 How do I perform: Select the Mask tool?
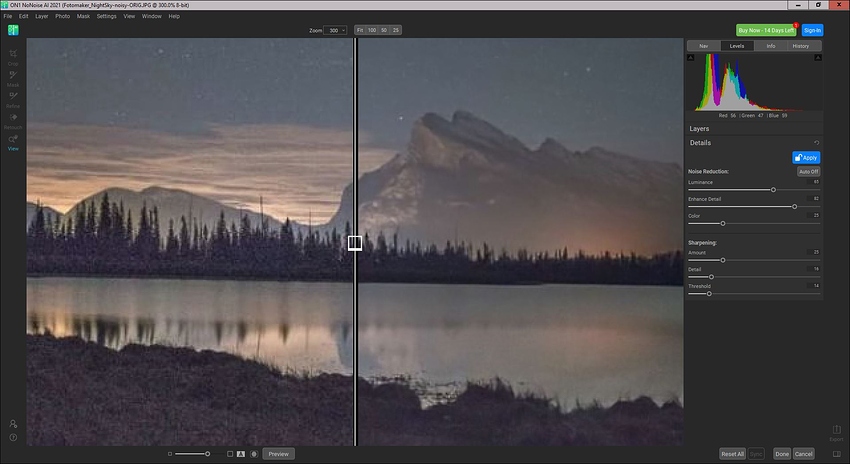(x=13, y=78)
